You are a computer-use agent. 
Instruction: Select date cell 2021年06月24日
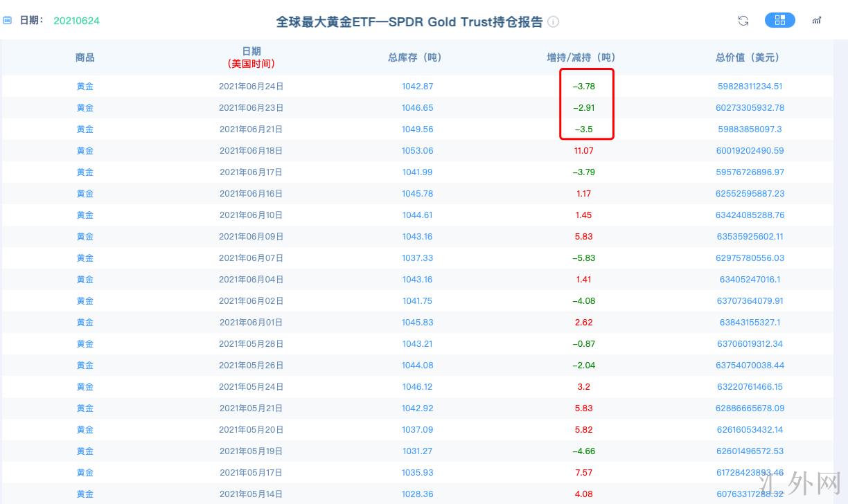(251, 87)
